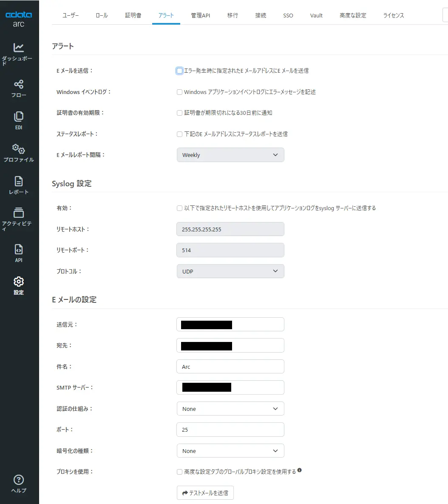Switch to the ライセンス tab
This screenshot has width=448, height=504.
394,15
